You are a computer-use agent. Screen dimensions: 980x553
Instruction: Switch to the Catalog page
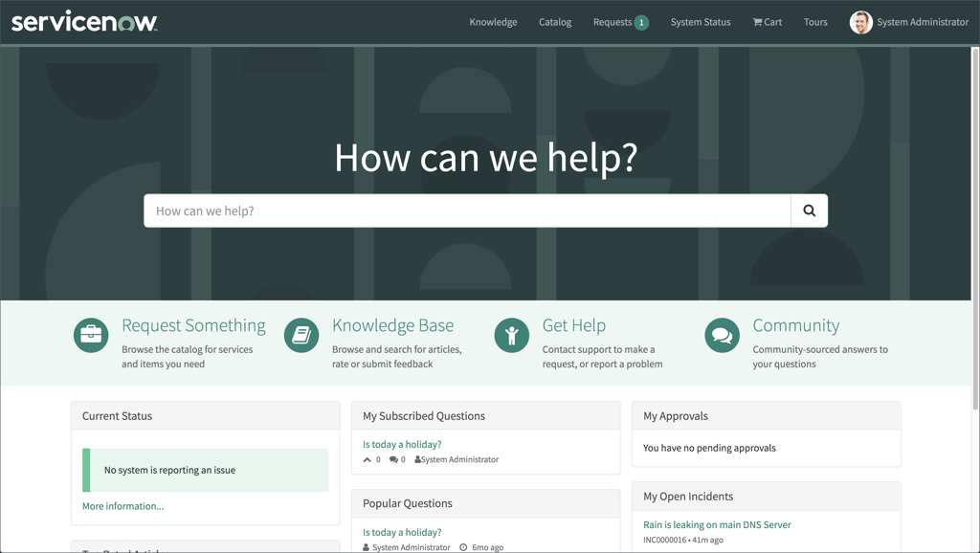pyautogui.click(x=555, y=21)
